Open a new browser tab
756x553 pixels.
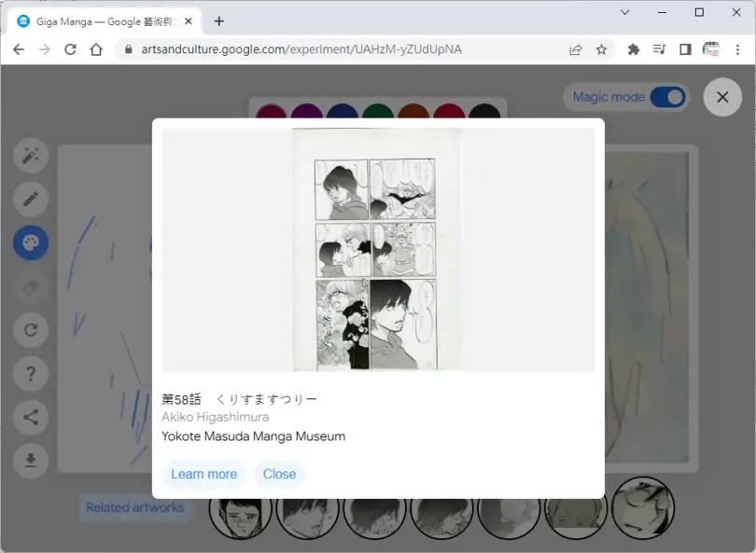point(219,21)
